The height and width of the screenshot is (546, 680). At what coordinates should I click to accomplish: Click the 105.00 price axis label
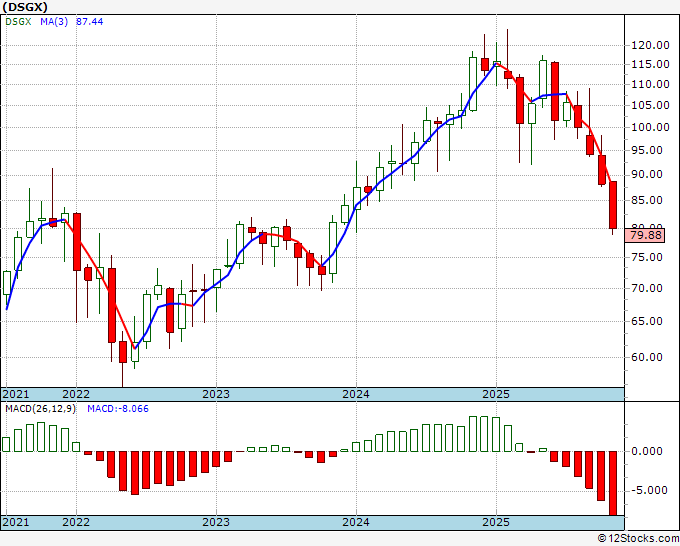[649, 105]
